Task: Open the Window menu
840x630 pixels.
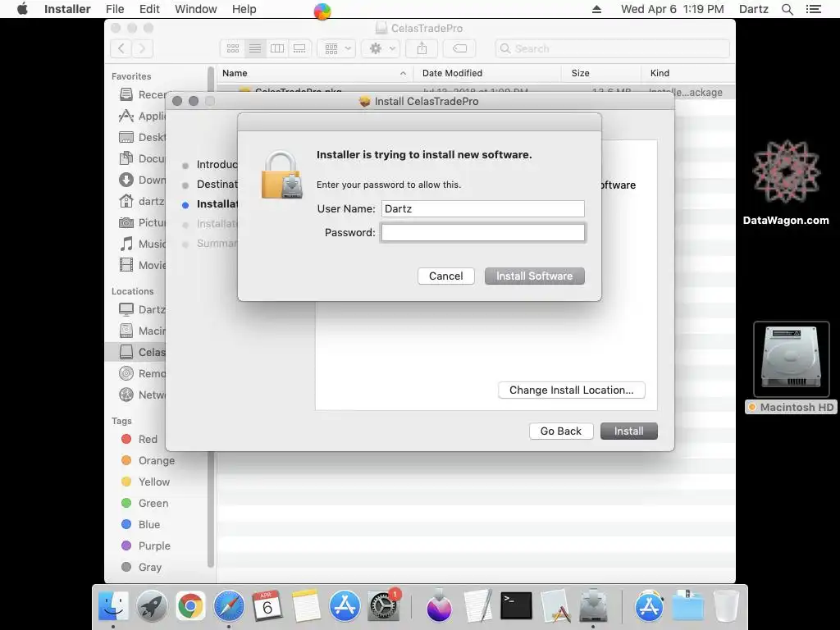Action: pyautogui.click(x=195, y=9)
